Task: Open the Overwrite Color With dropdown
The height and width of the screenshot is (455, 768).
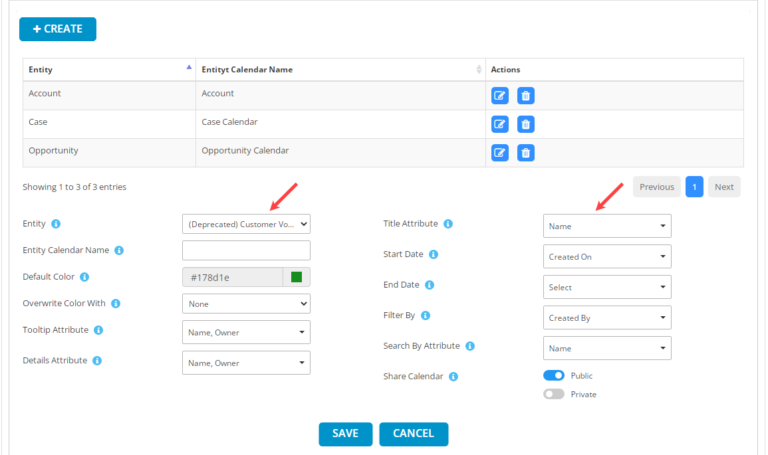Action: pyautogui.click(x=246, y=303)
